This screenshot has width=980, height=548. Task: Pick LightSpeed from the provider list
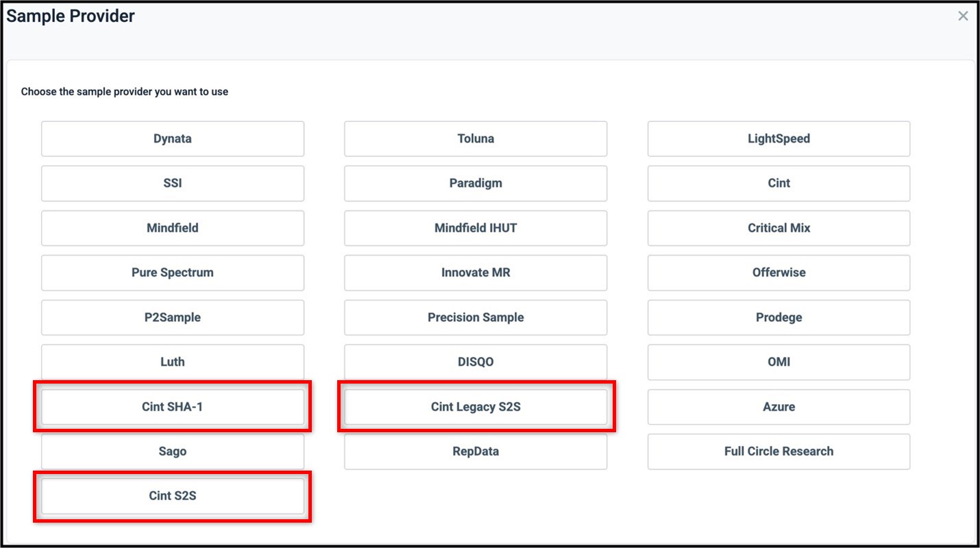[x=779, y=138]
